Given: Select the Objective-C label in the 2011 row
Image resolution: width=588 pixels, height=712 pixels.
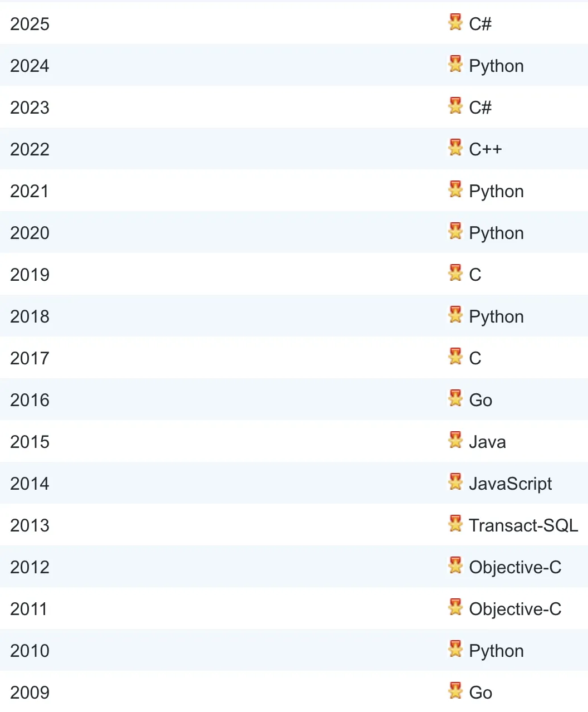Looking at the screenshot, I should tap(515, 609).
